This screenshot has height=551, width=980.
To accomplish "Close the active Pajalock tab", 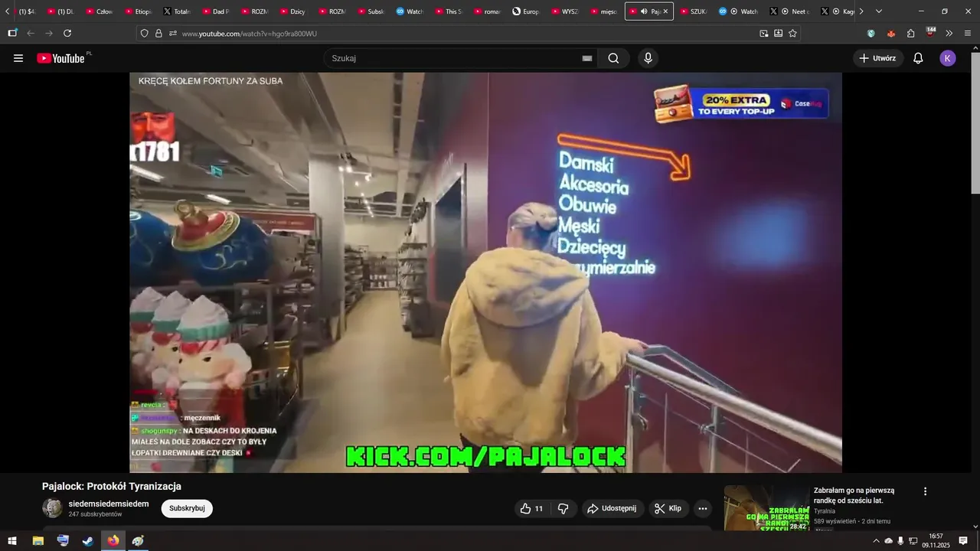I will coord(665,11).
